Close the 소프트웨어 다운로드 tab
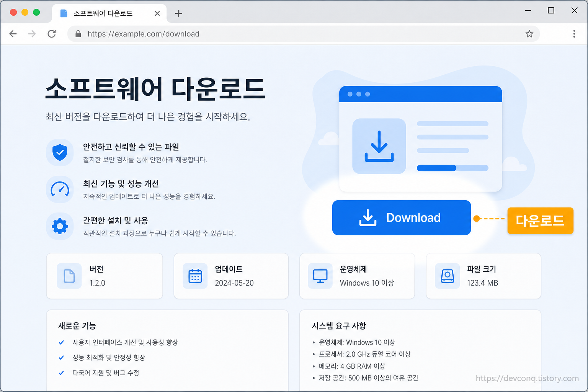The image size is (588, 392). (157, 13)
